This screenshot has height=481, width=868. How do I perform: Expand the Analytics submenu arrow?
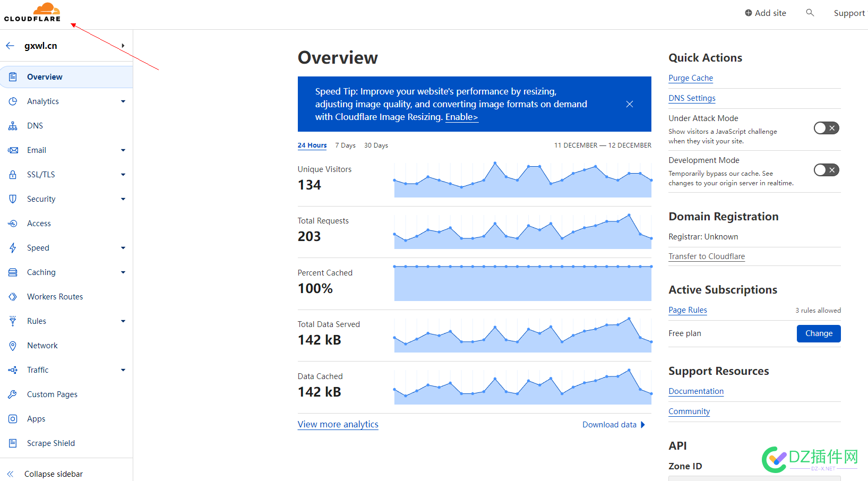(123, 101)
